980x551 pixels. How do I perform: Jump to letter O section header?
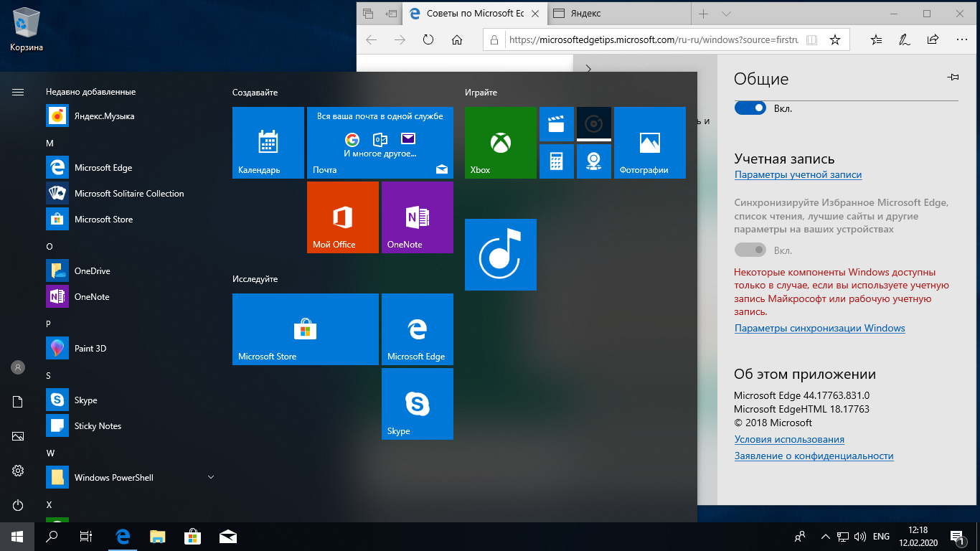(x=50, y=247)
